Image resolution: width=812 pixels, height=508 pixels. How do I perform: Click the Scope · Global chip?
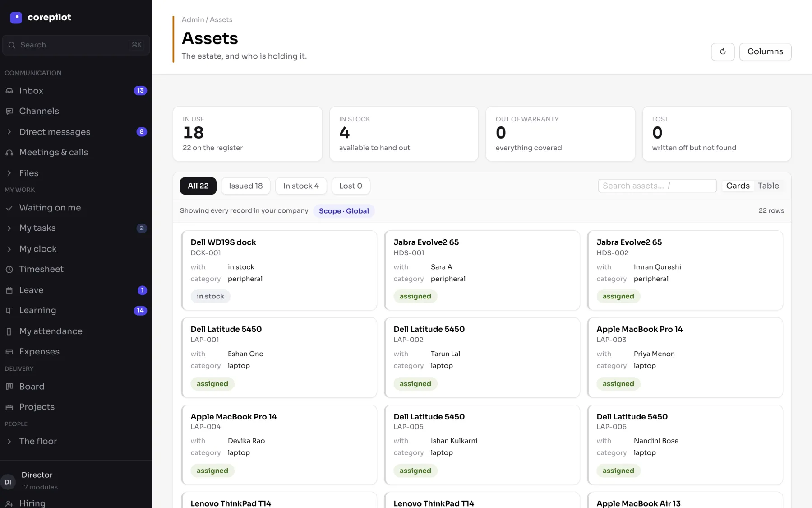coord(344,211)
